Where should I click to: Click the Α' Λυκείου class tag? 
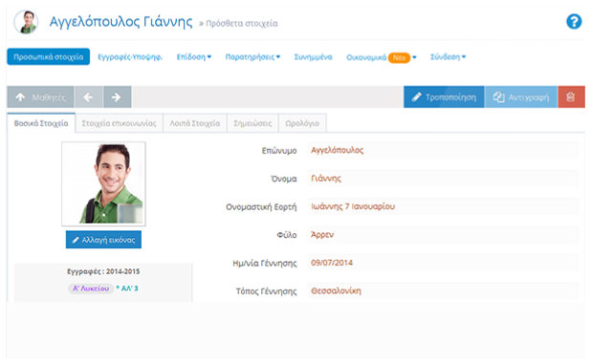click(x=91, y=289)
